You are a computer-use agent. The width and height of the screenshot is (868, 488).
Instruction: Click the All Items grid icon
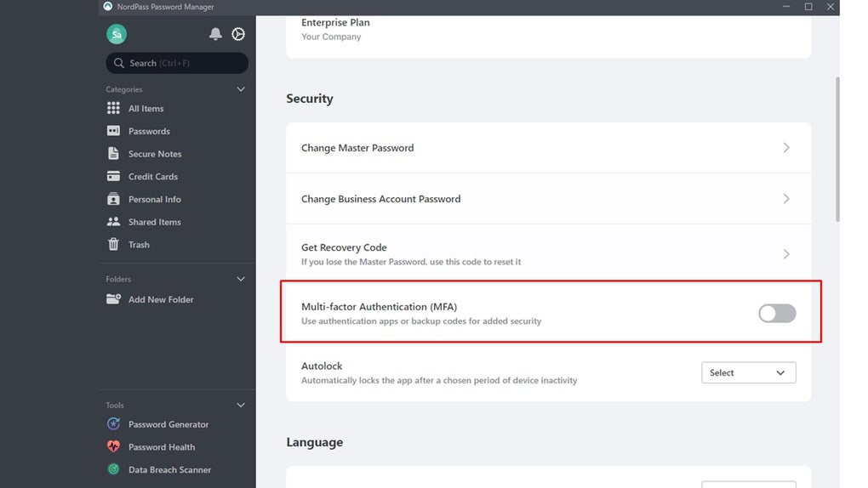(113, 108)
